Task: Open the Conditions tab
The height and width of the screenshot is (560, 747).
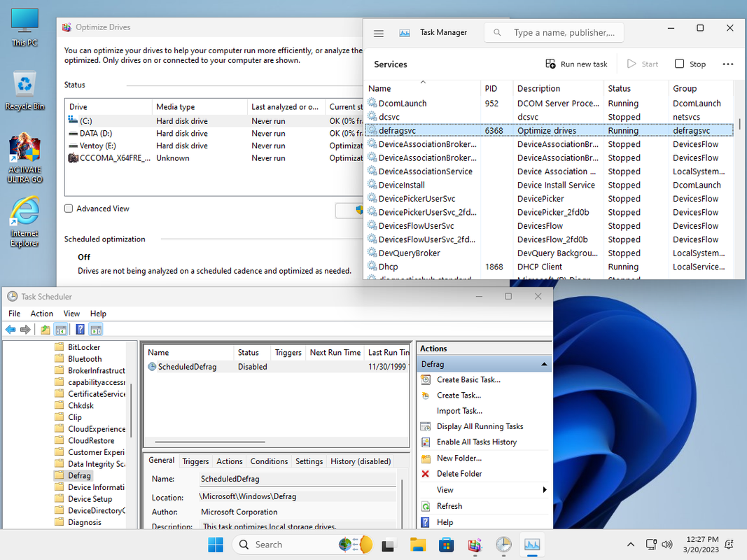Action: (x=269, y=461)
